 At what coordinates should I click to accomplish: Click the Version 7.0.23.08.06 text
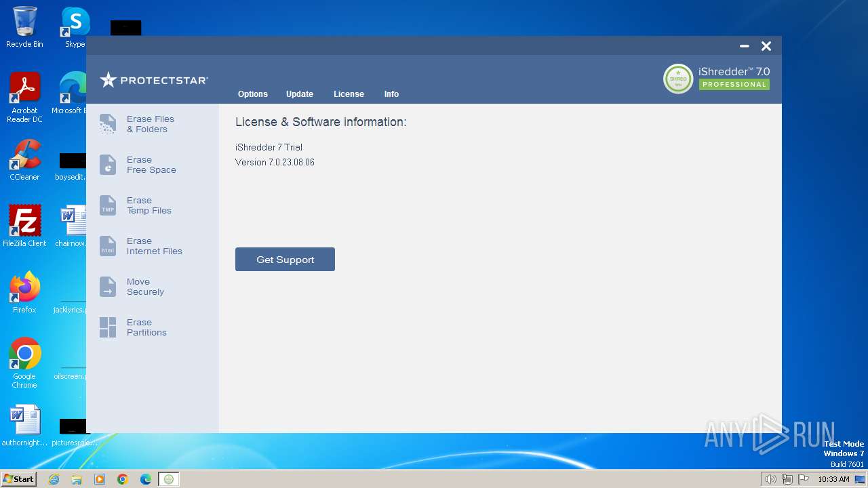coord(275,162)
